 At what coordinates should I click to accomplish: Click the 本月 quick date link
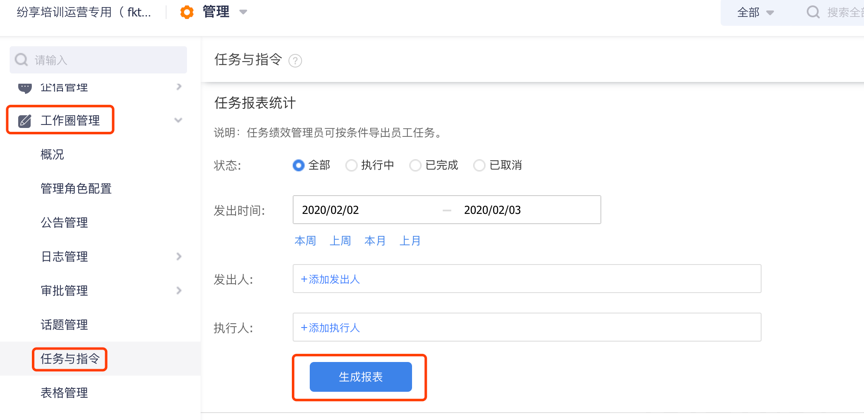coord(375,241)
